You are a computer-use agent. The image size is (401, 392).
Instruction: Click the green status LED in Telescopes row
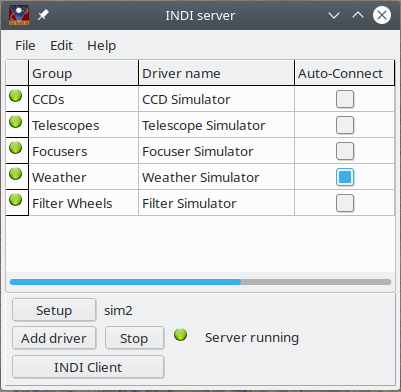(x=15, y=122)
